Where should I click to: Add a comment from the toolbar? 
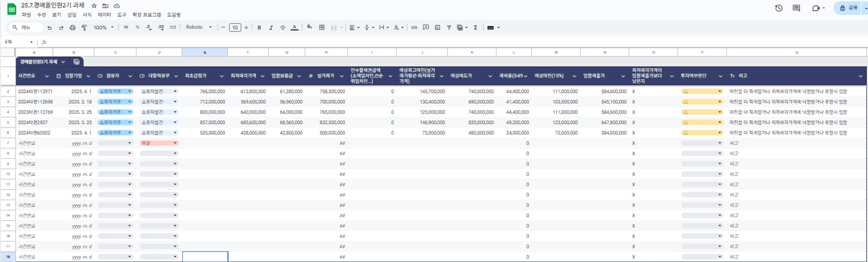pos(426,28)
